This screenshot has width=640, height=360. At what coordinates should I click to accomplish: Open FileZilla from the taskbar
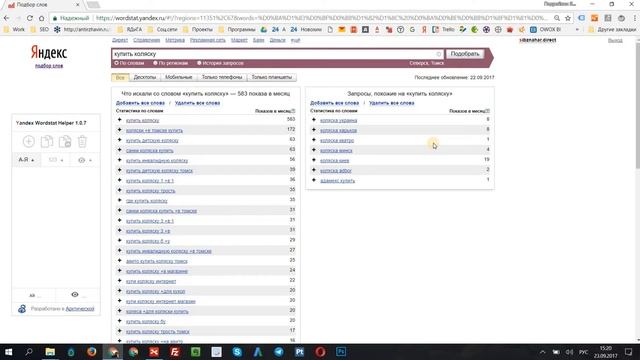(x=175, y=351)
